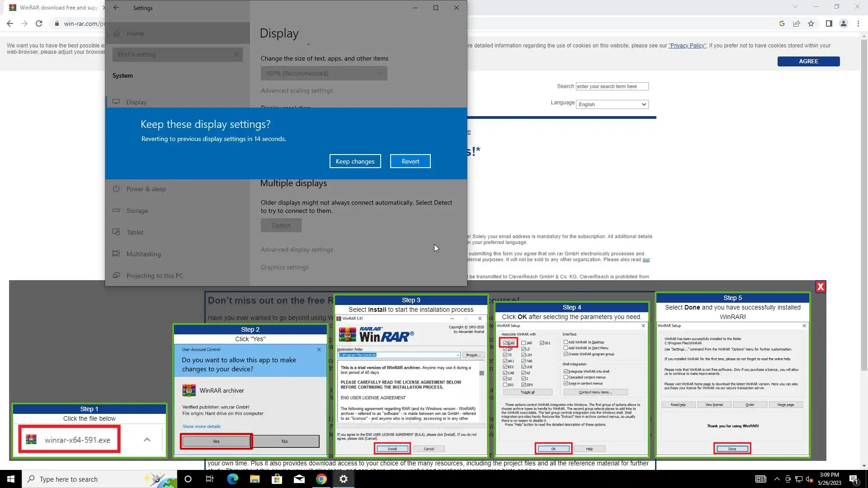868x488 pixels.
Task: Open Storage settings category
Action: [x=137, y=211]
